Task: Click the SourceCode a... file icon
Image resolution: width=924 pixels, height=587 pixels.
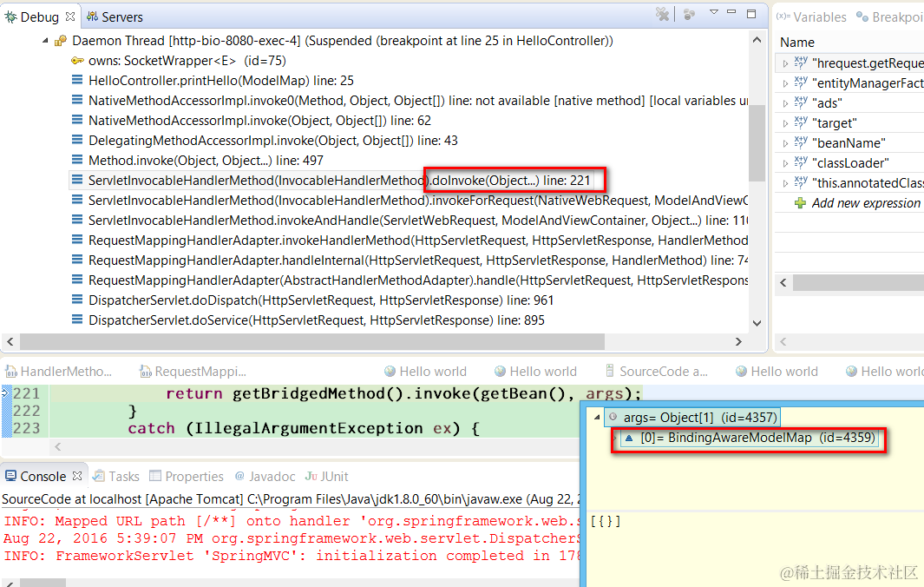Action: pos(610,371)
